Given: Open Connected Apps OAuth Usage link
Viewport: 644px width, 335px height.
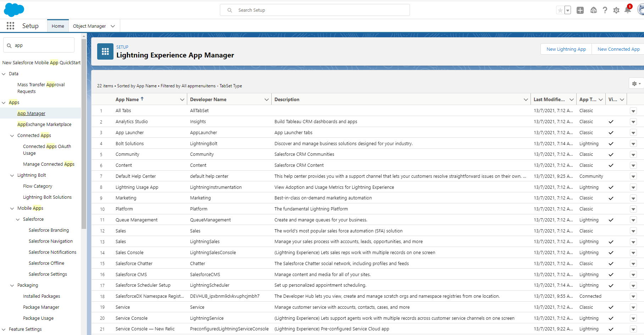Looking at the screenshot, I should [x=47, y=150].
